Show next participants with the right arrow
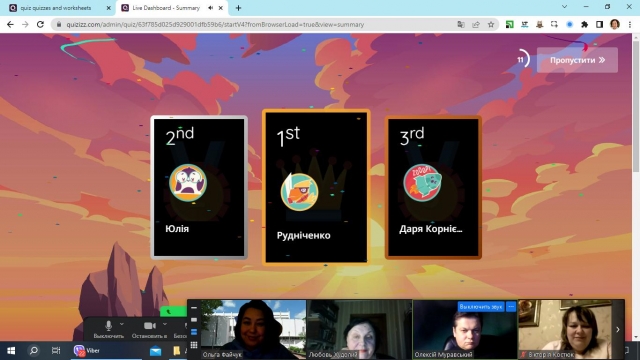Viewport: 640px width, 360px height. [x=618, y=329]
